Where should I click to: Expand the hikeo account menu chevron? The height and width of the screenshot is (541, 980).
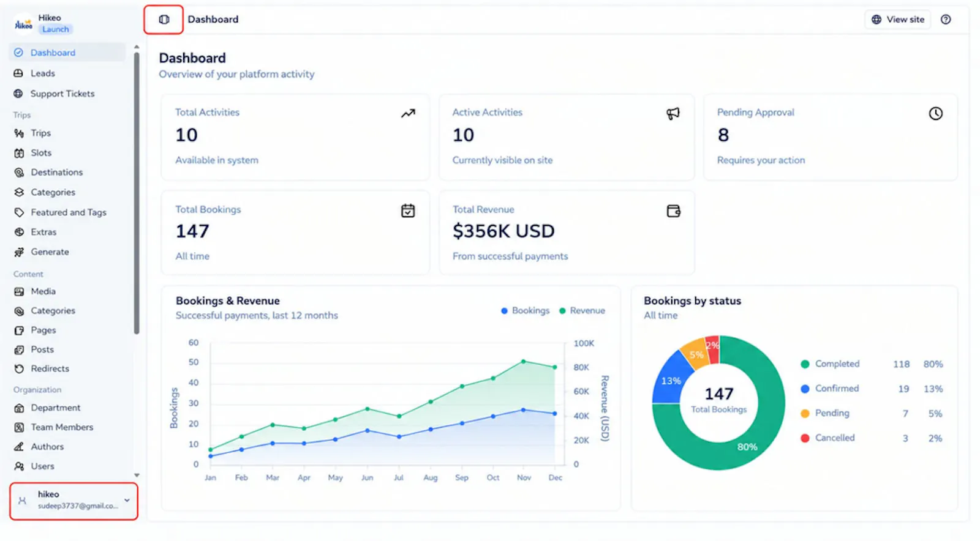tap(127, 500)
